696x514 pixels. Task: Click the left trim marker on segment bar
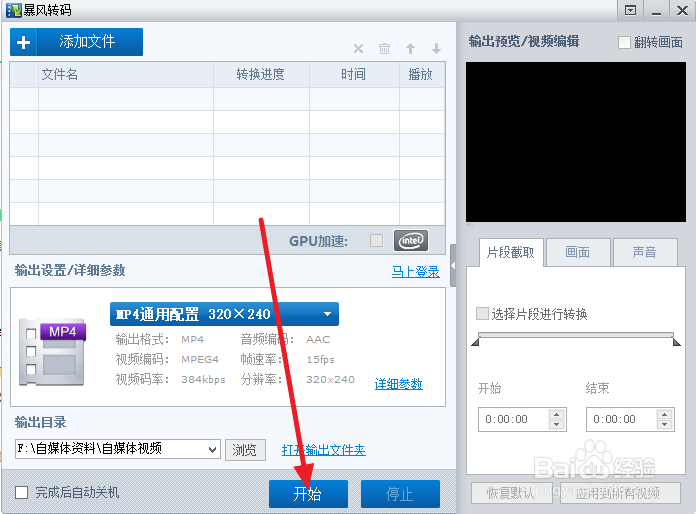tap(475, 341)
